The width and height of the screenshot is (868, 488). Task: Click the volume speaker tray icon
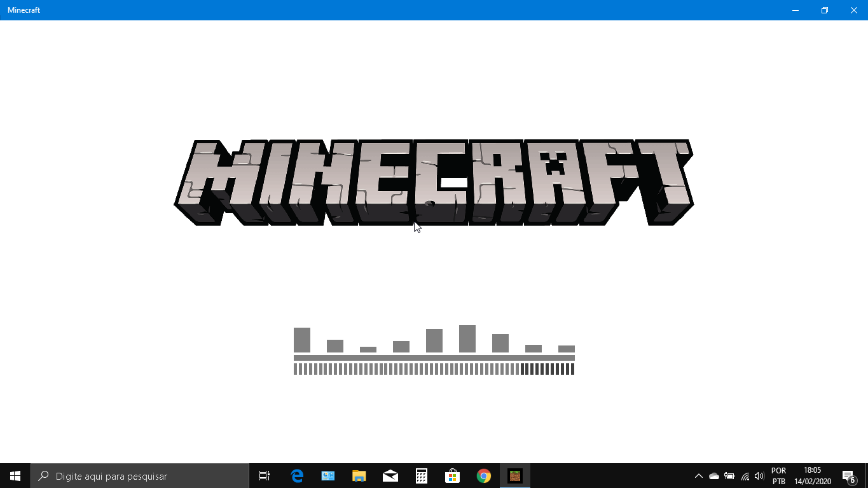(759, 476)
